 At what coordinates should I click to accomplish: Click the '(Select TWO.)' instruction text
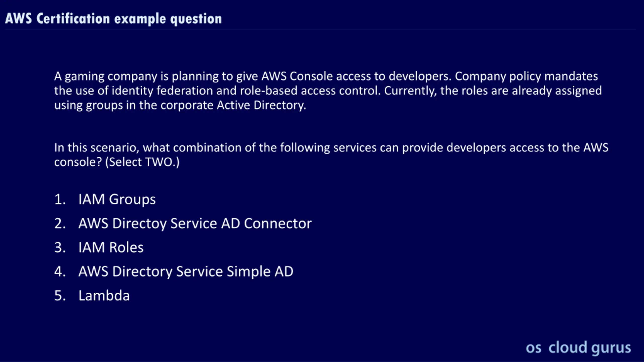click(142, 162)
